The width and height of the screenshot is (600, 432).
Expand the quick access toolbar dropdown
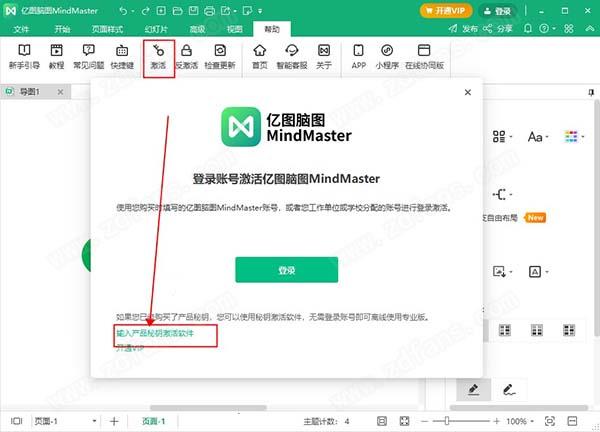tap(260, 11)
